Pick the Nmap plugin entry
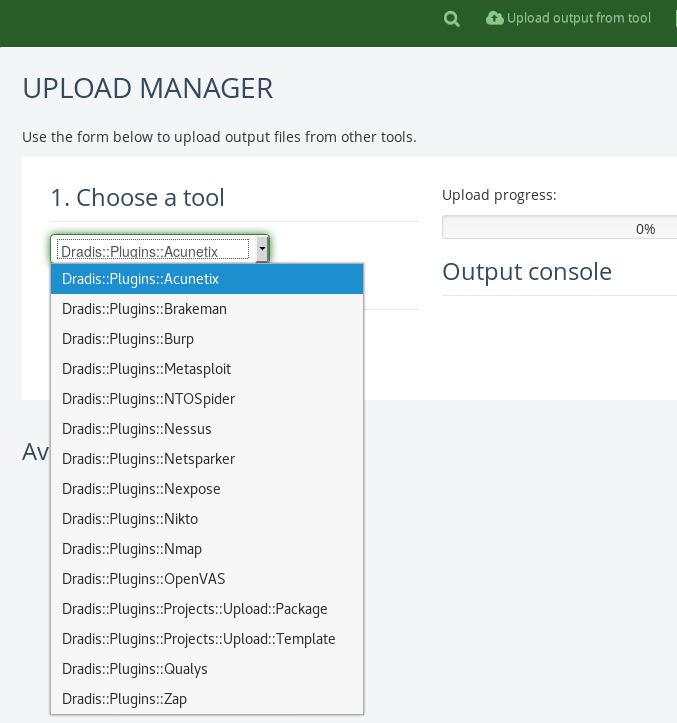677x723 pixels. point(207,549)
